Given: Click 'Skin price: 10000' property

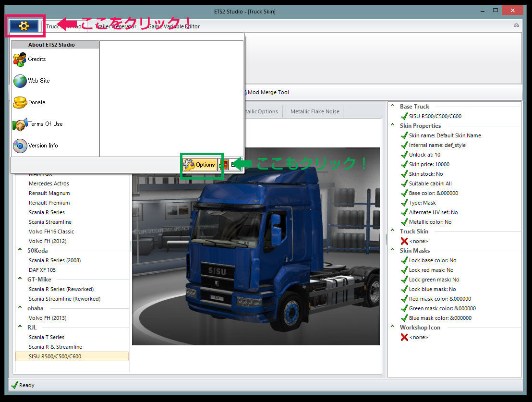Looking at the screenshot, I should click(x=425, y=164).
